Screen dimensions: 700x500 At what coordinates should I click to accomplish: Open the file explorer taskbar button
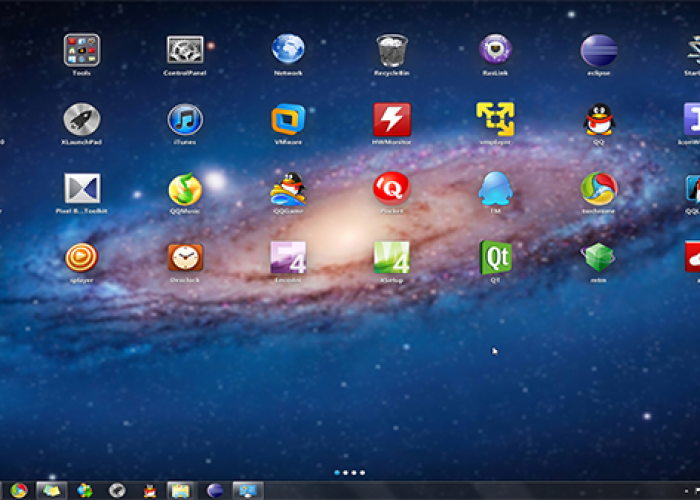pos(182,491)
